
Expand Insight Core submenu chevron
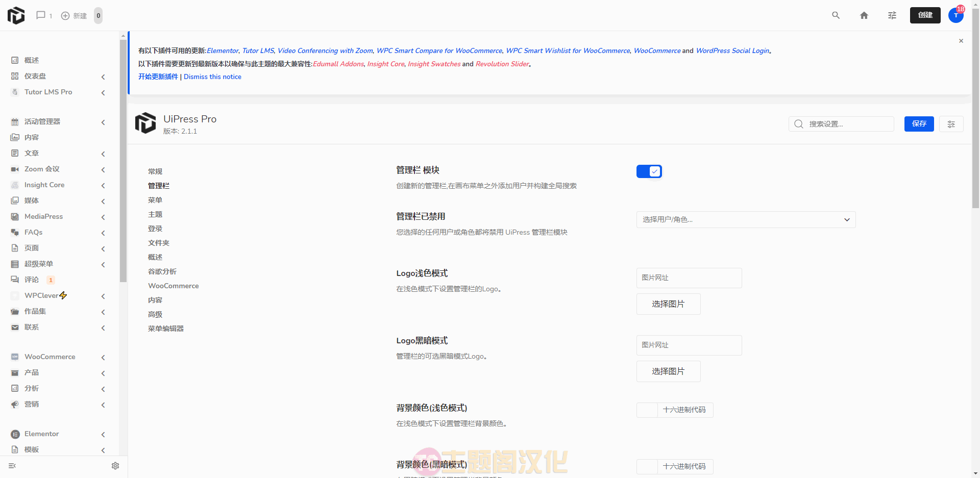pyautogui.click(x=103, y=185)
